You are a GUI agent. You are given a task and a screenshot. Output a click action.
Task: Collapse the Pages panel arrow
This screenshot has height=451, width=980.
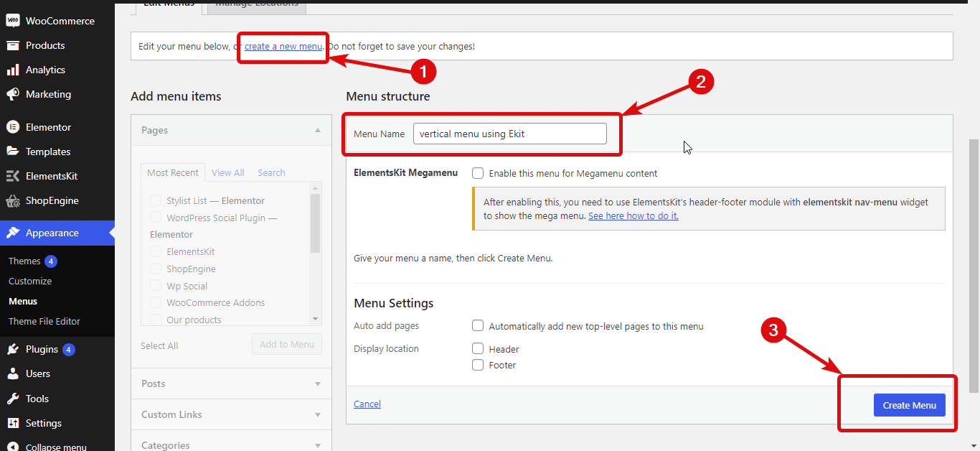(318, 130)
